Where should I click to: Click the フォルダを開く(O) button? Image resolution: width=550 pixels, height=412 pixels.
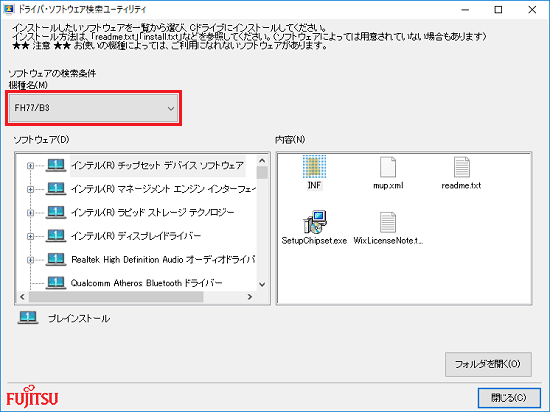tap(488, 364)
